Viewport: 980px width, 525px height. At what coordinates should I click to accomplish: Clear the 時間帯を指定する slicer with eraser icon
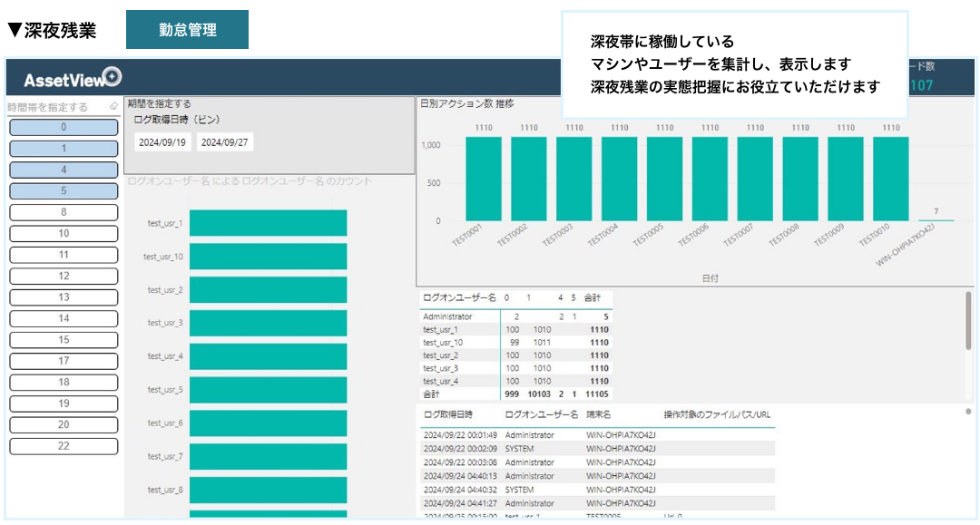coord(113,106)
